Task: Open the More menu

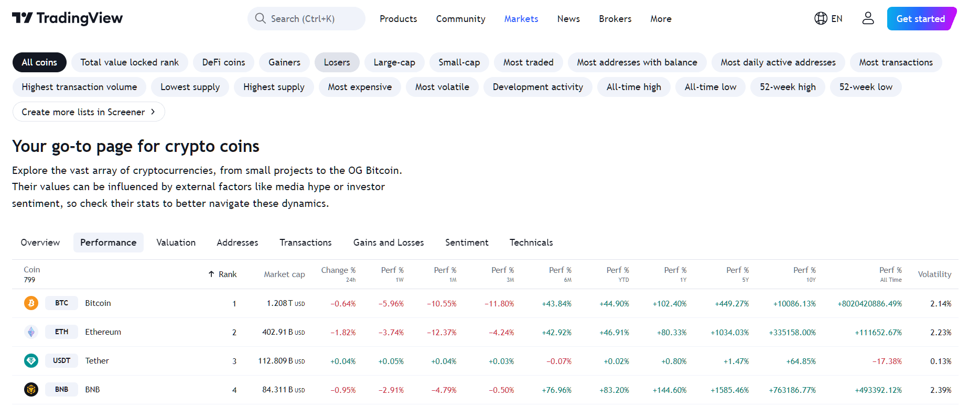Action: pyautogui.click(x=661, y=19)
